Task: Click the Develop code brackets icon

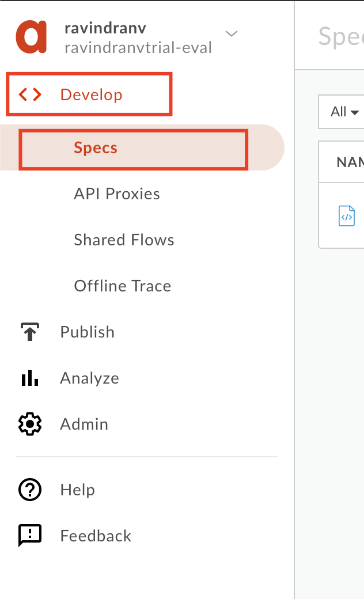Action: 30,94
